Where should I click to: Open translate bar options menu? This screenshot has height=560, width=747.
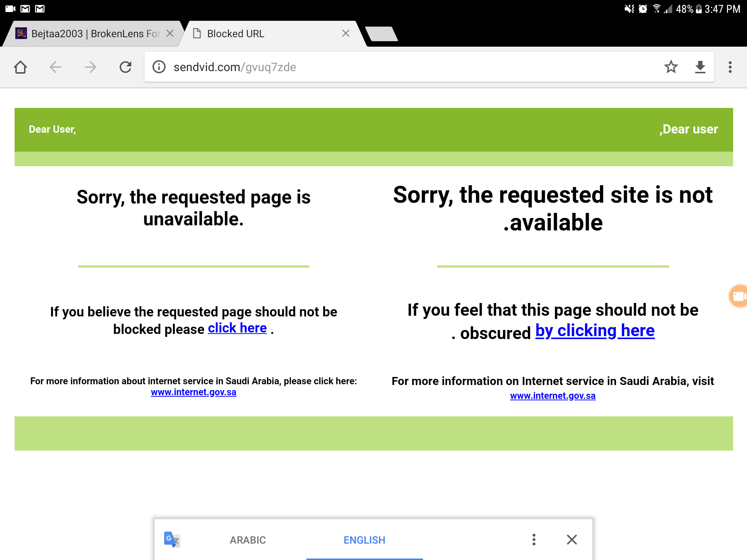[x=534, y=540]
